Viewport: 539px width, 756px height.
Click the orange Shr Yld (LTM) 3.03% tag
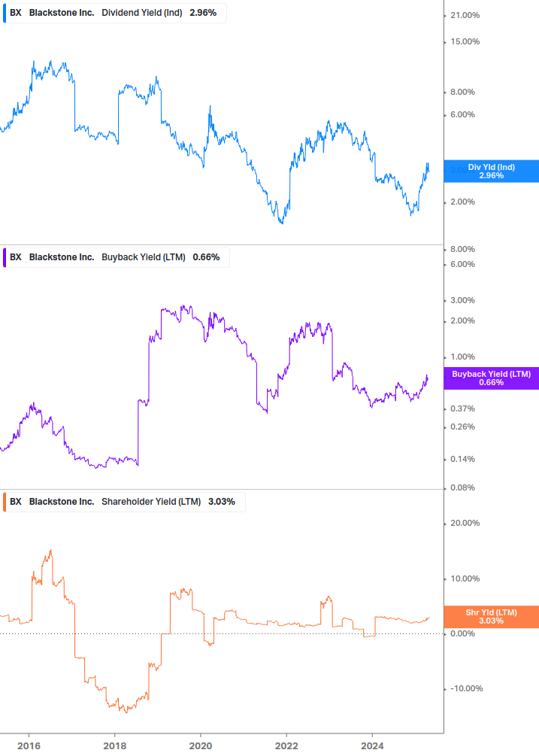[x=491, y=617]
